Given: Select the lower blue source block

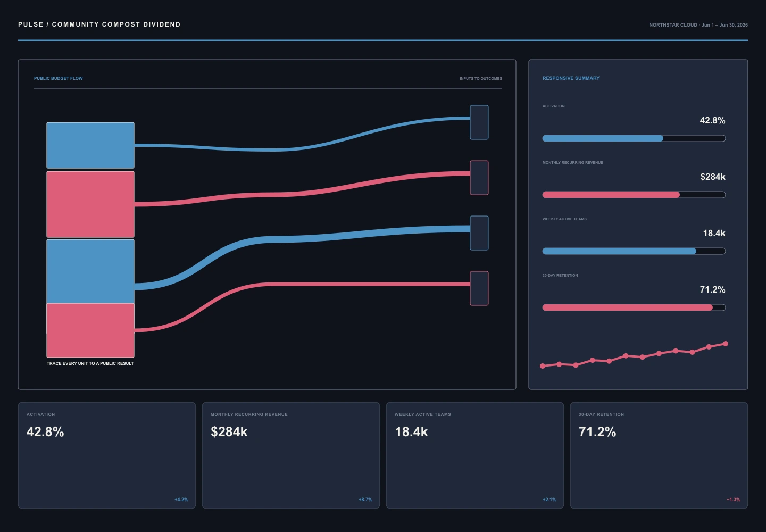Looking at the screenshot, I should click(90, 271).
